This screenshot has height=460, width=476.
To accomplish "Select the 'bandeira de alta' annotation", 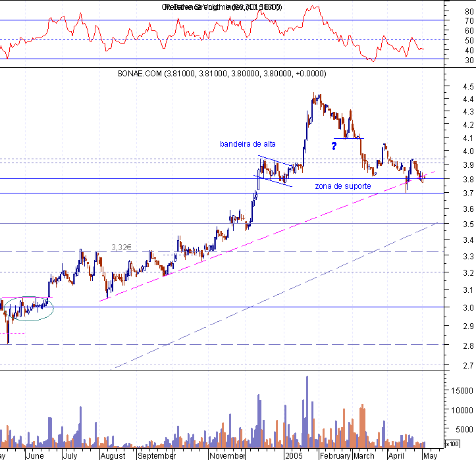I will 248,144.
